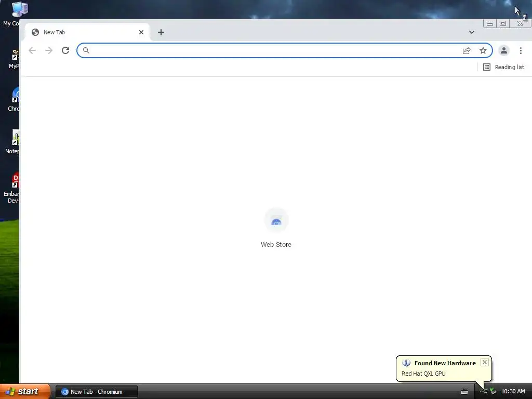Open the Web Store shortcut
The image size is (532, 399).
point(276,228)
